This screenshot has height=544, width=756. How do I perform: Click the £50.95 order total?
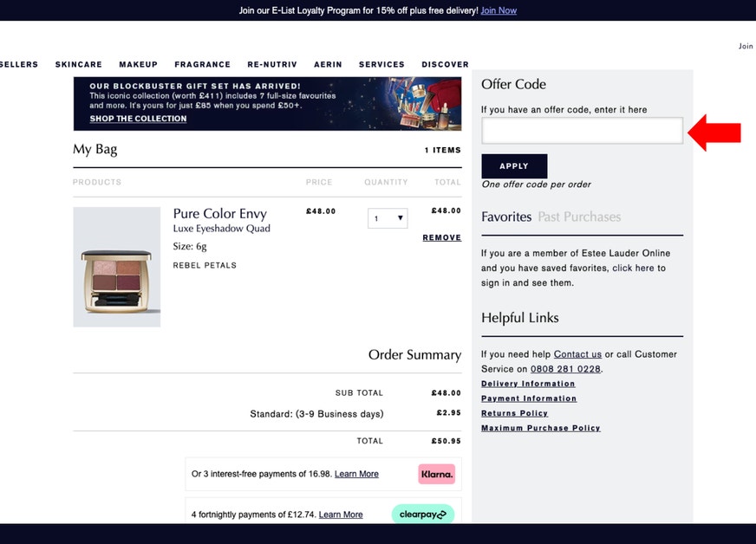pyautogui.click(x=446, y=441)
